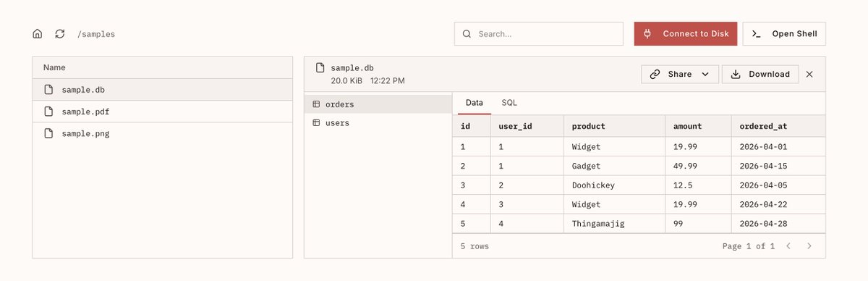The width and height of the screenshot is (868, 281).
Task: Click the Share button label
Action: 680,74
